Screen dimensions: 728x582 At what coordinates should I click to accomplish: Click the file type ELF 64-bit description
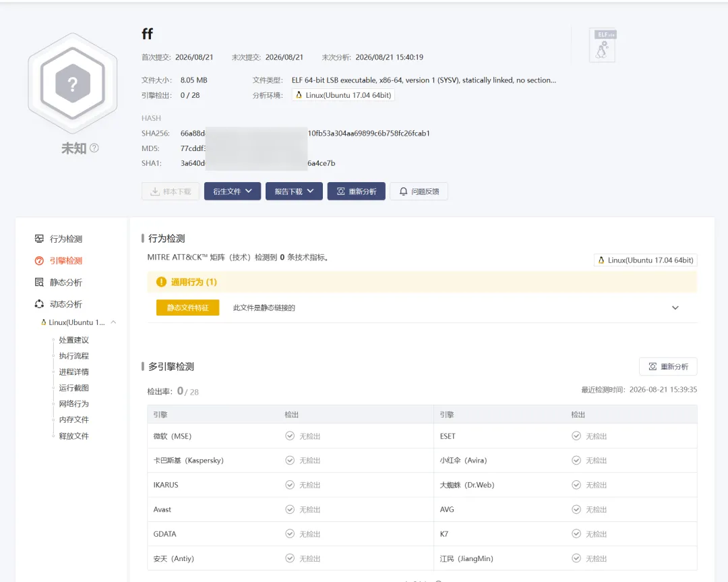point(423,80)
